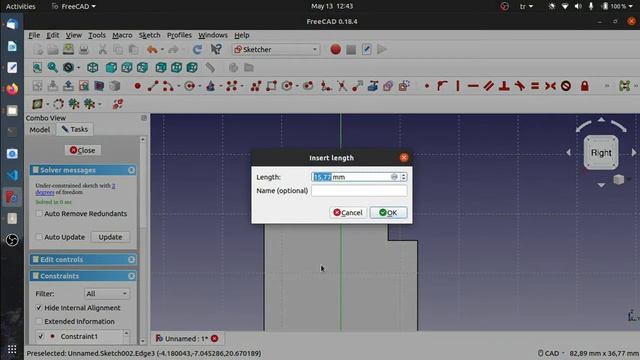Uncheck Hide Internal Alignment
The width and height of the screenshot is (640, 360).
39,308
